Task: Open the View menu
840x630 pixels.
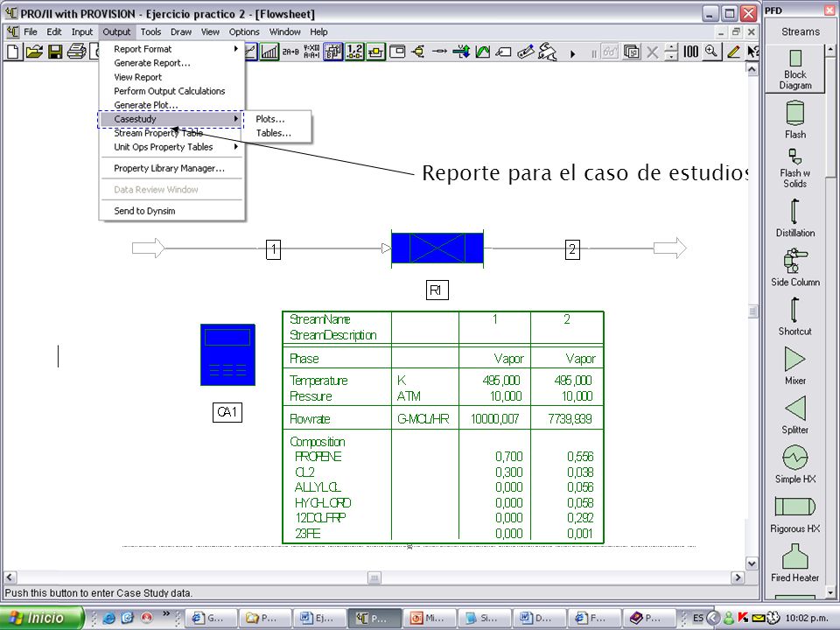Action: (210, 31)
